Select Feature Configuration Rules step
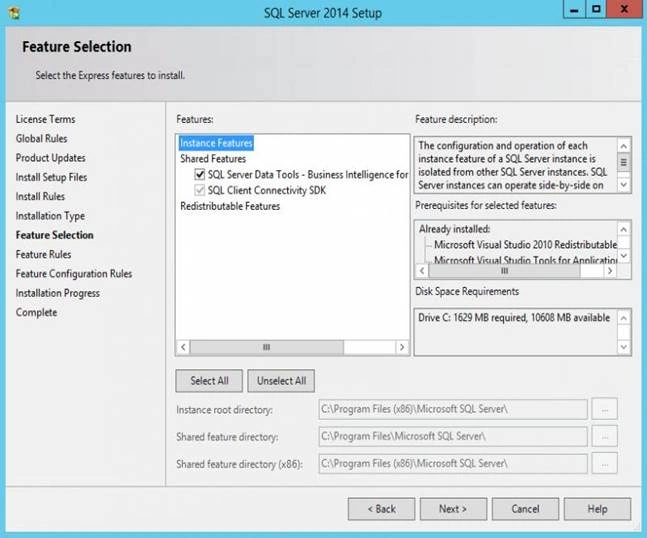The image size is (647, 538). (74, 274)
